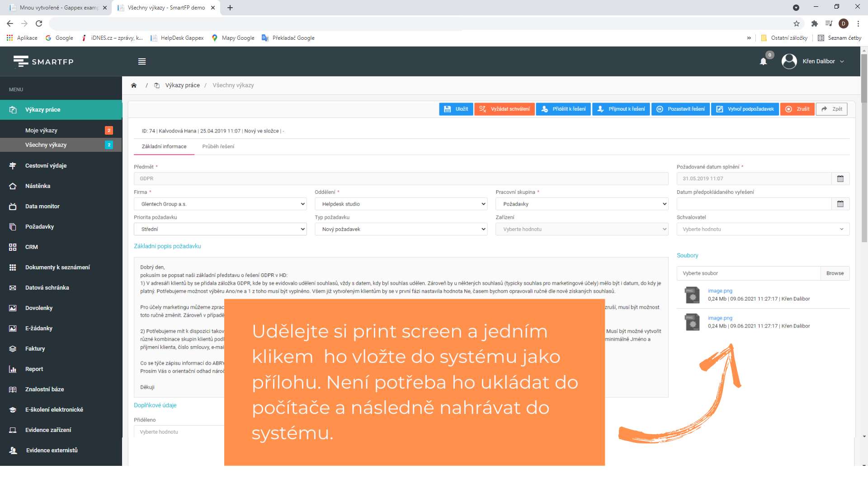868x488 pixels.
Task: Click the home breadcrumb icon
Action: tap(134, 85)
